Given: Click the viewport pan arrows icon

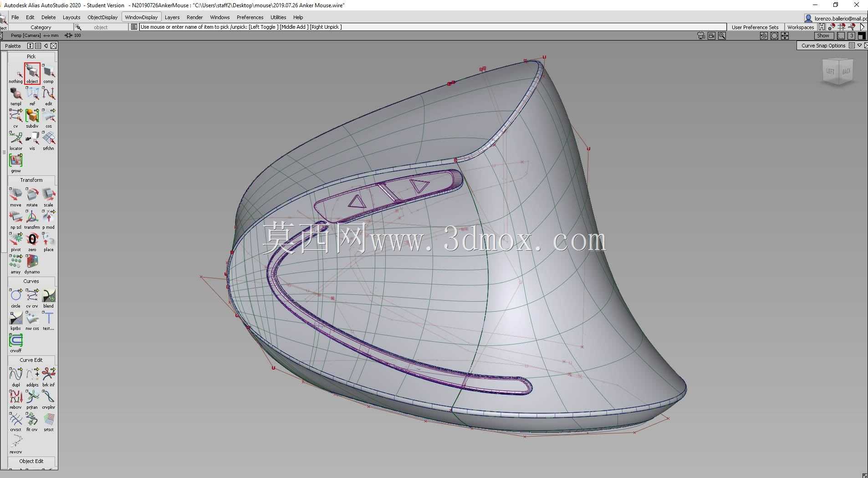Looking at the screenshot, I should (785, 36).
